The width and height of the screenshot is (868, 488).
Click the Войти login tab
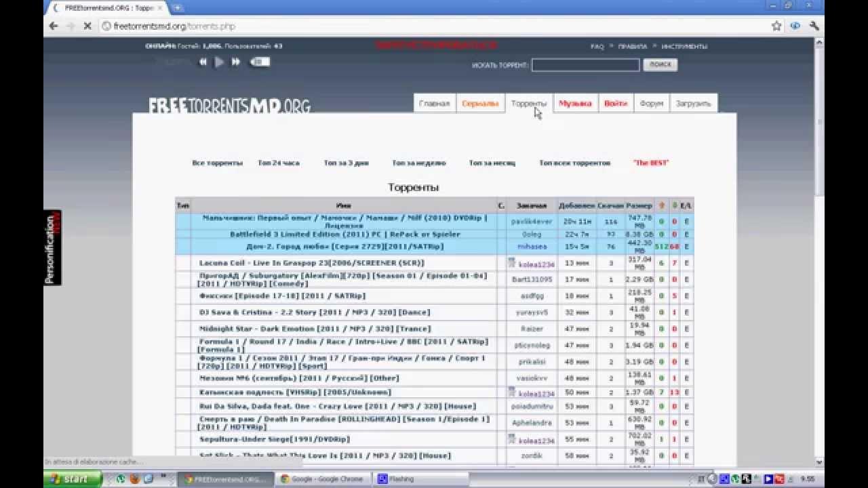616,104
